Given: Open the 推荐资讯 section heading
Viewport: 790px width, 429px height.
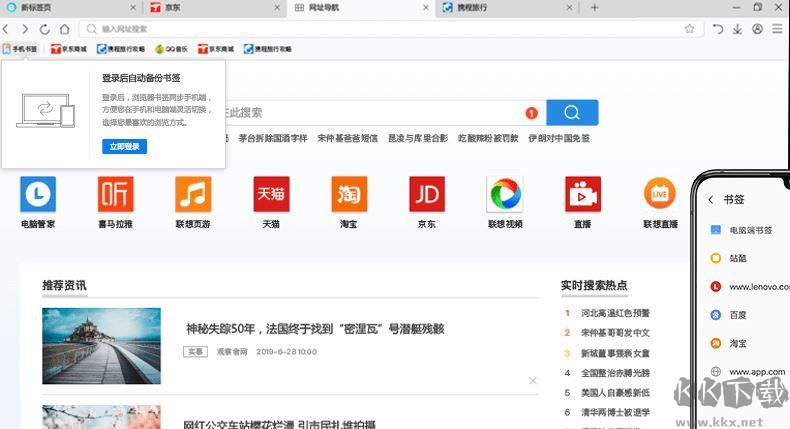Looking at the screenshot, I should click(64, 285).
